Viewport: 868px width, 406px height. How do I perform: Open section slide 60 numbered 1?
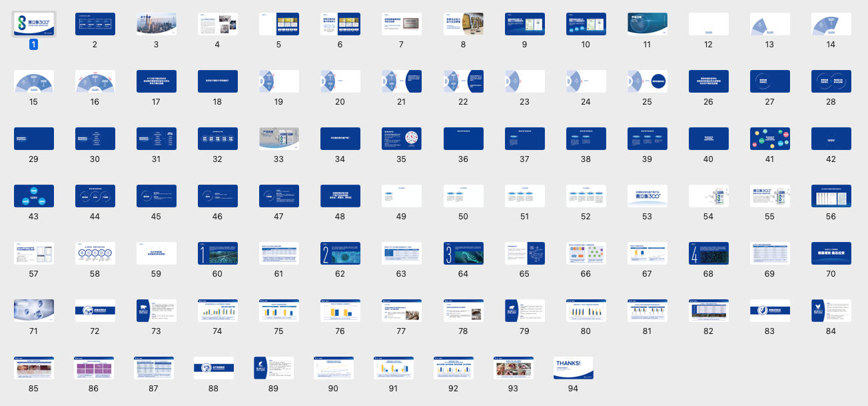tap(218, 253)
